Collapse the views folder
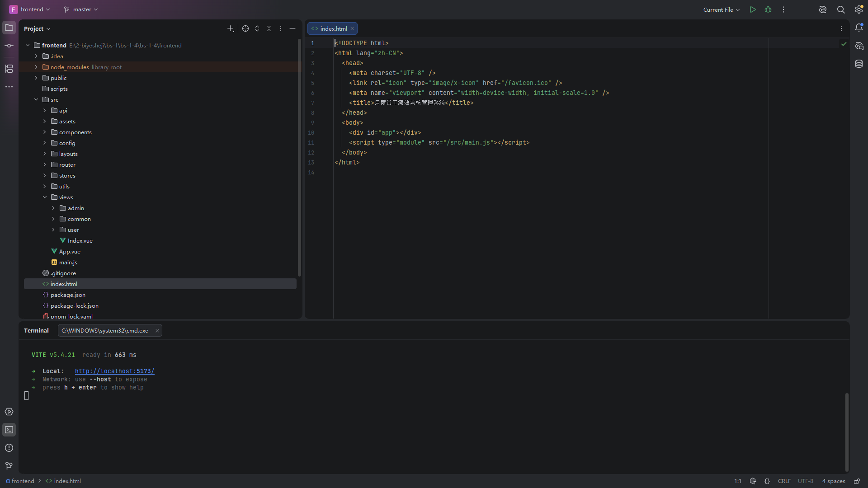 click(45, 197)
